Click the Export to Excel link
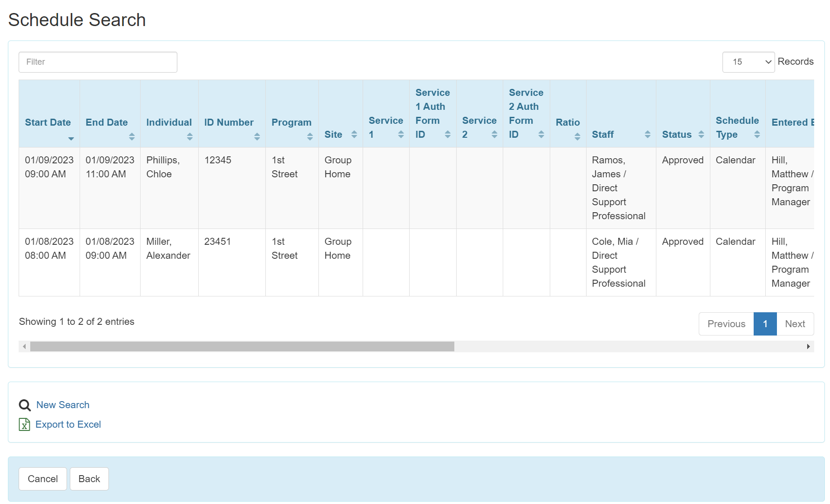 [x=68, y=424]
